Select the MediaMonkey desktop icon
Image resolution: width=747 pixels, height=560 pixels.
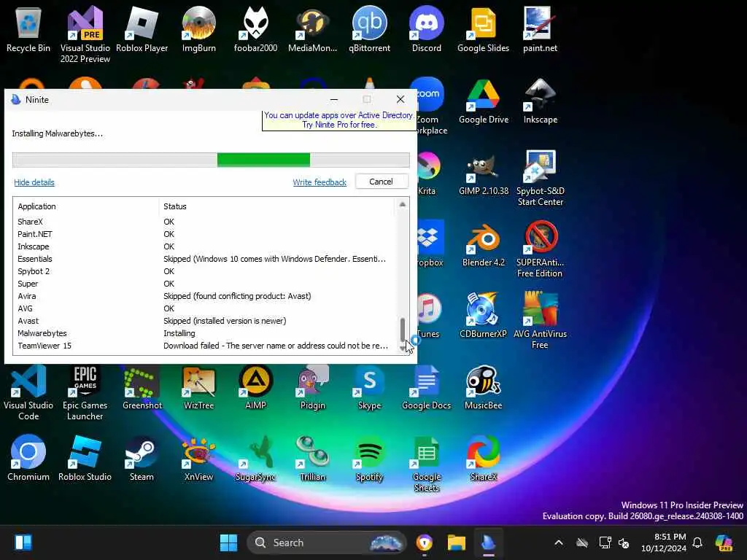[312, 29]
